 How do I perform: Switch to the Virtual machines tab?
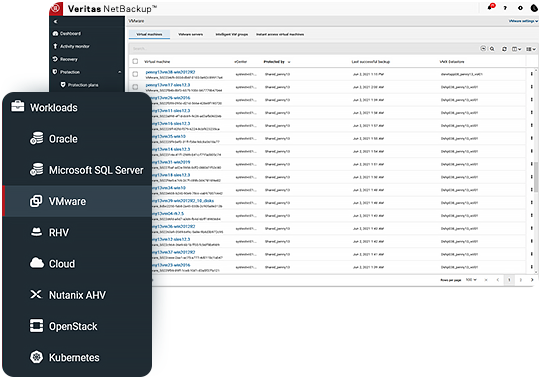149,34
